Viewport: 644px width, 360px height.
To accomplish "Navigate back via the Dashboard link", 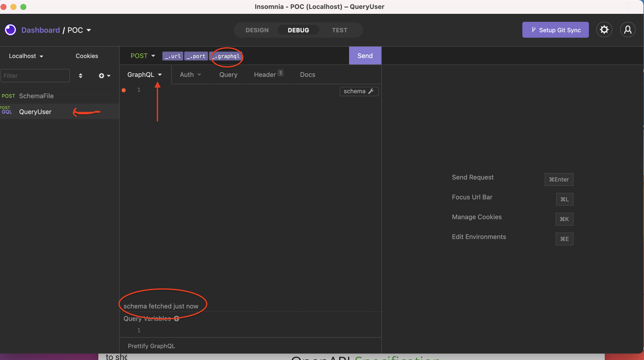I will point(40,30).
